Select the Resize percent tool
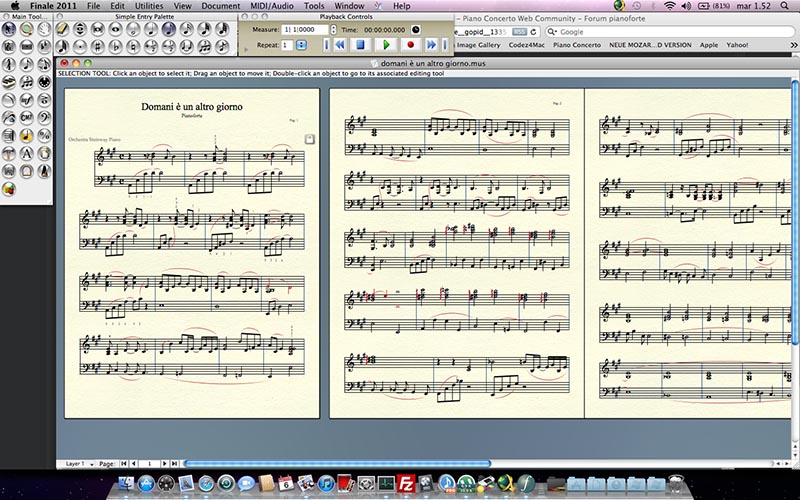Viewport: 800px width, 500px height. point(44,136)
